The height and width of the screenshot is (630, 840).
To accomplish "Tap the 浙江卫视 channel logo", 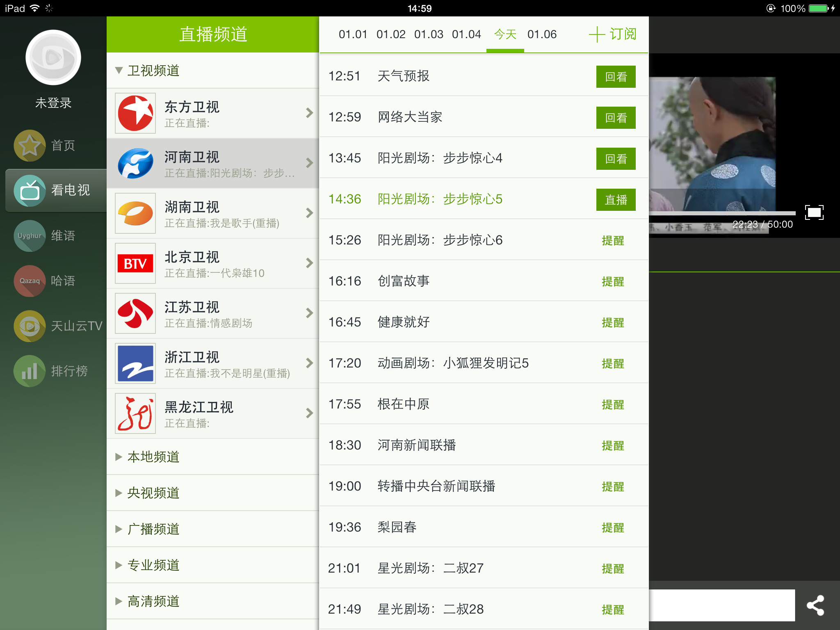I will (x=135, y=363).
